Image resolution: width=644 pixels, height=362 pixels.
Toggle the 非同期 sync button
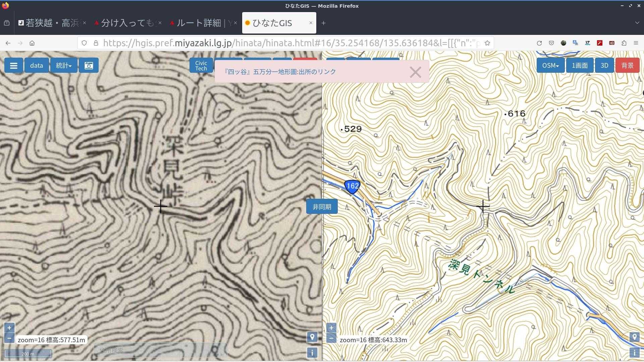(322, 207)
